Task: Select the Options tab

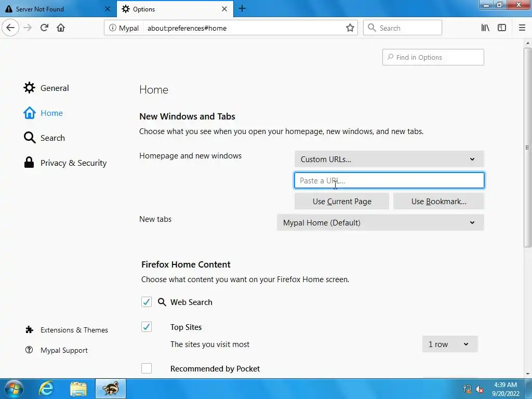Action: click(x=175, y=9)
